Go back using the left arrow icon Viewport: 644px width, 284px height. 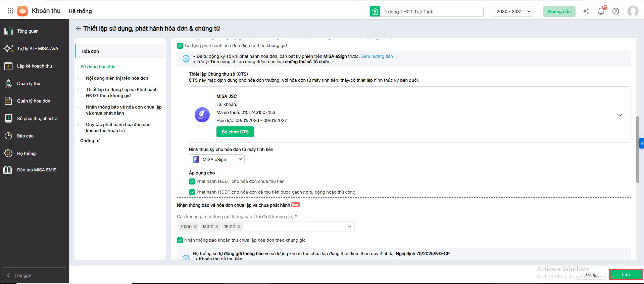(x=78, y=29)
